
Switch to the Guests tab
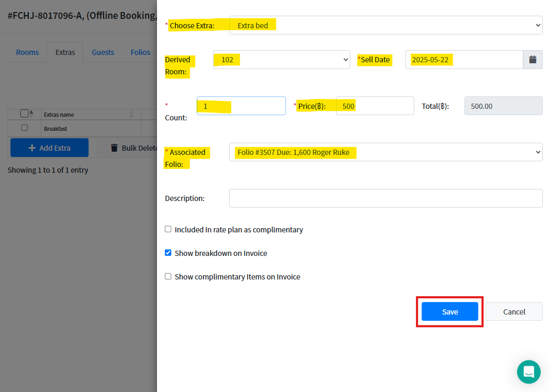click(103, 52)
